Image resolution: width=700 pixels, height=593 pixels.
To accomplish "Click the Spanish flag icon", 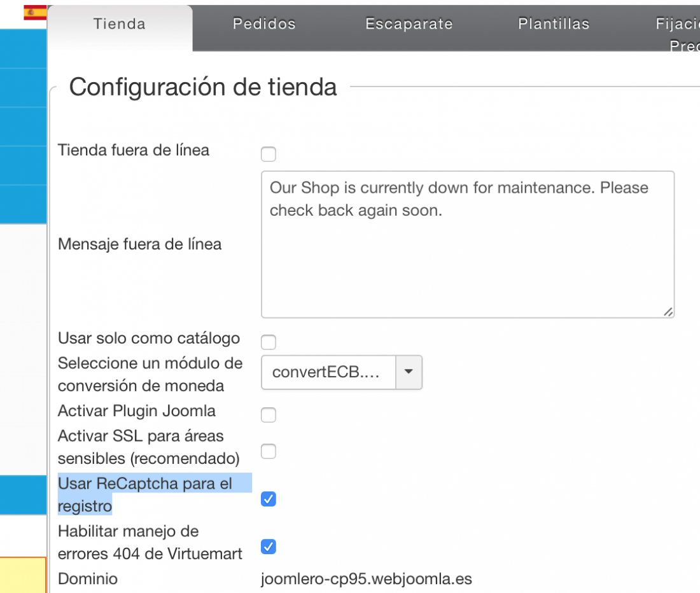I will pos(35,13).
